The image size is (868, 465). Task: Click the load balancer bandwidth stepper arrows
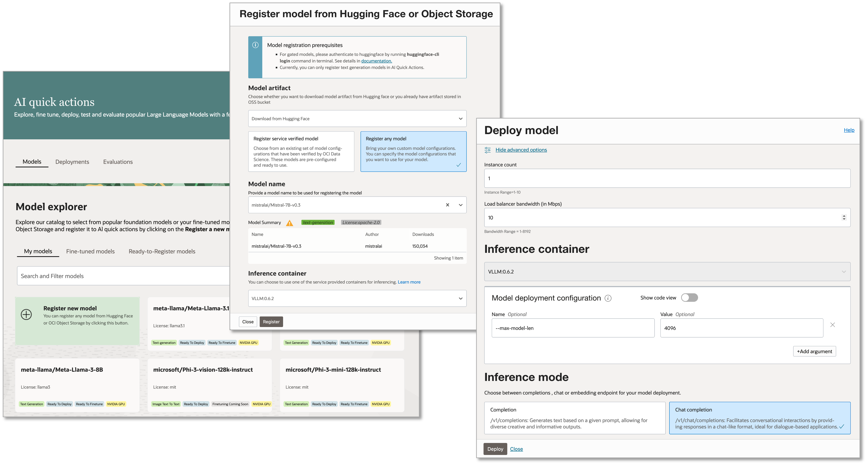(844, 218)
